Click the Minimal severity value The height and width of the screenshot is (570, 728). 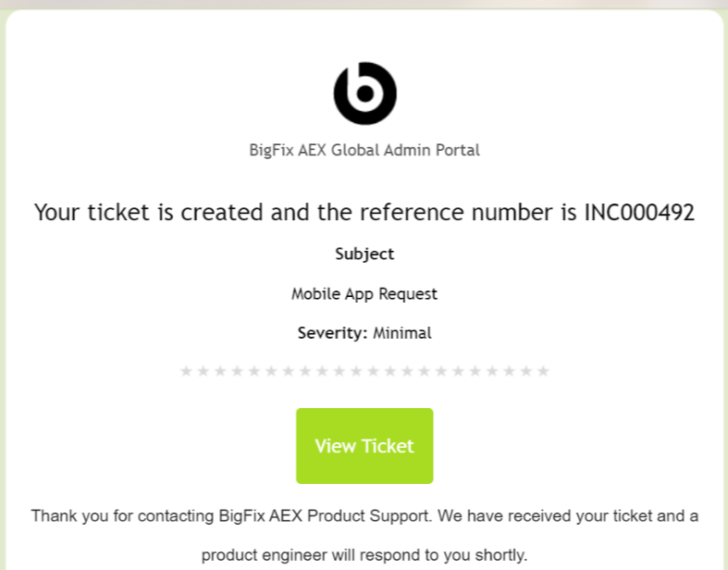(402, 333)
